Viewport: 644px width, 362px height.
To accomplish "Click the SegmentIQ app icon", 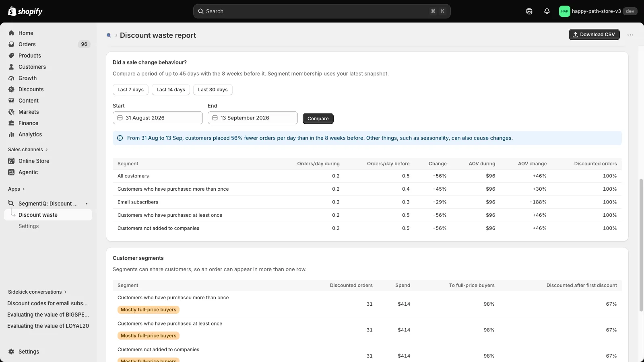I will click(x=11, y=204).
